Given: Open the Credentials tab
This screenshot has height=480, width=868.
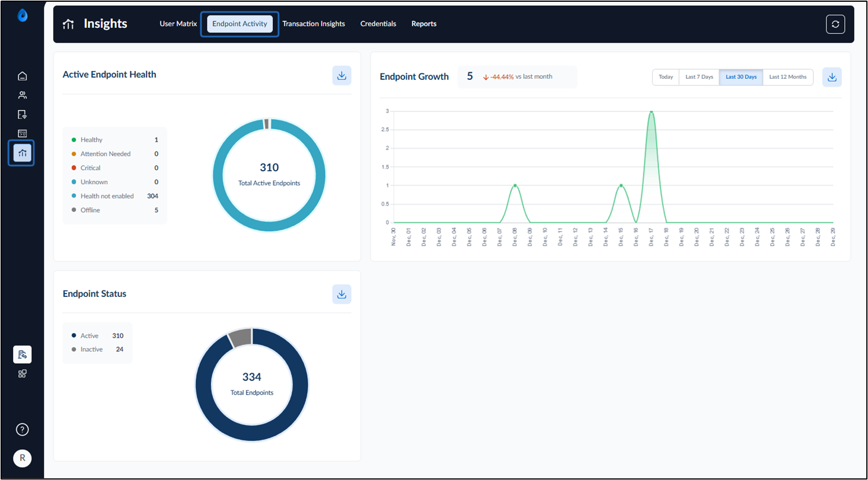Looking at the screenshot, I should point(378,24).
